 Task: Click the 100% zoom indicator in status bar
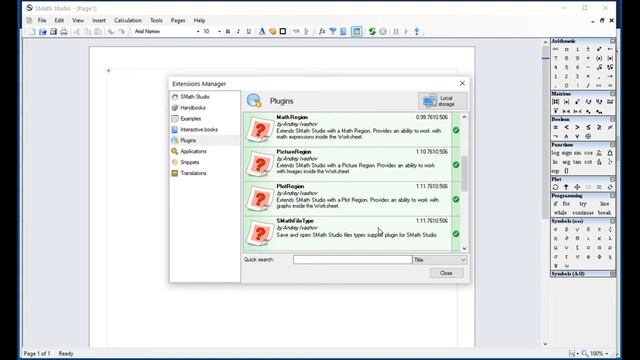click(596, 353)
